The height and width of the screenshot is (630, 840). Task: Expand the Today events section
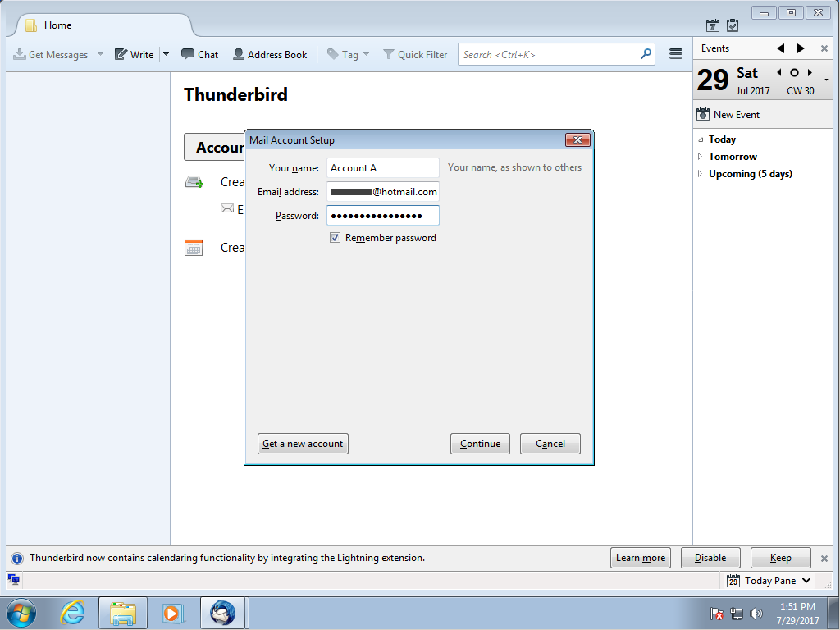[x=701, y=139]
